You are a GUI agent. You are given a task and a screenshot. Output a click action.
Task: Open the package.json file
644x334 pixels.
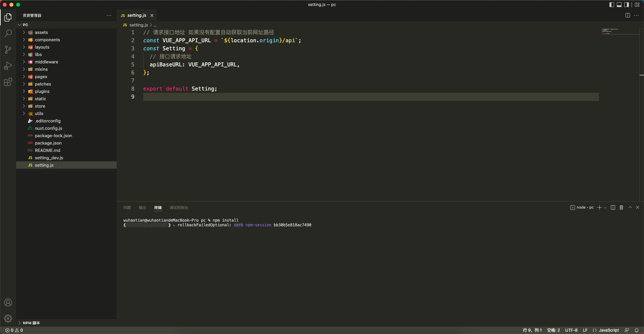coord(66,143)
